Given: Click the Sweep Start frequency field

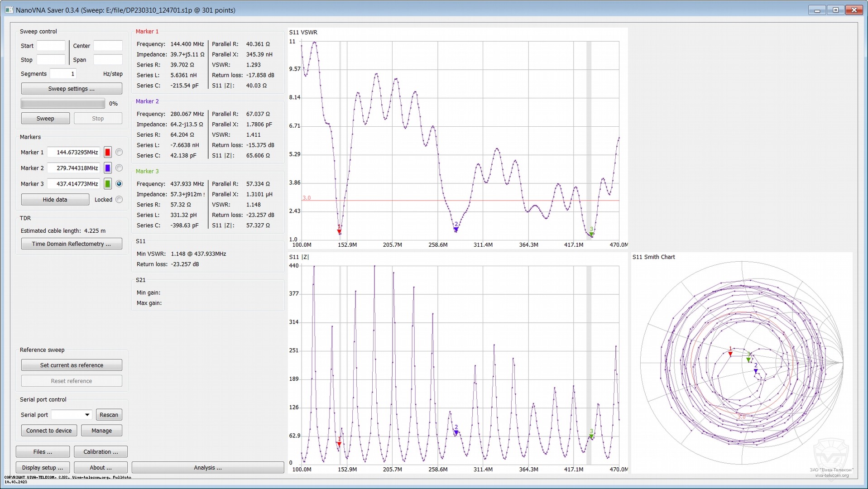Looking at the screenshot, I should 51,46.
